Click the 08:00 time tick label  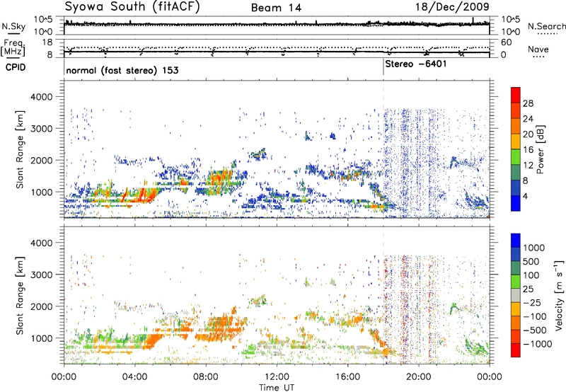pos(206,377)
